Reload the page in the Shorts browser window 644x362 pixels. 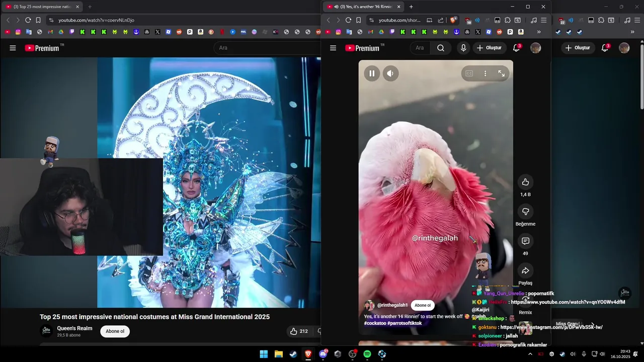click(x=348, y=20)
